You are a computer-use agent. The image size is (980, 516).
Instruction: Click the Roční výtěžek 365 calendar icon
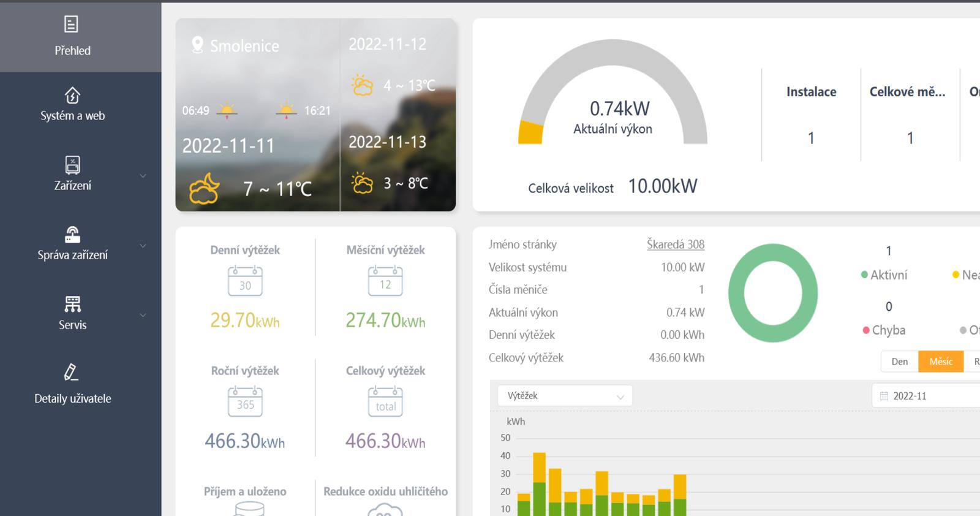pos(245,402)
